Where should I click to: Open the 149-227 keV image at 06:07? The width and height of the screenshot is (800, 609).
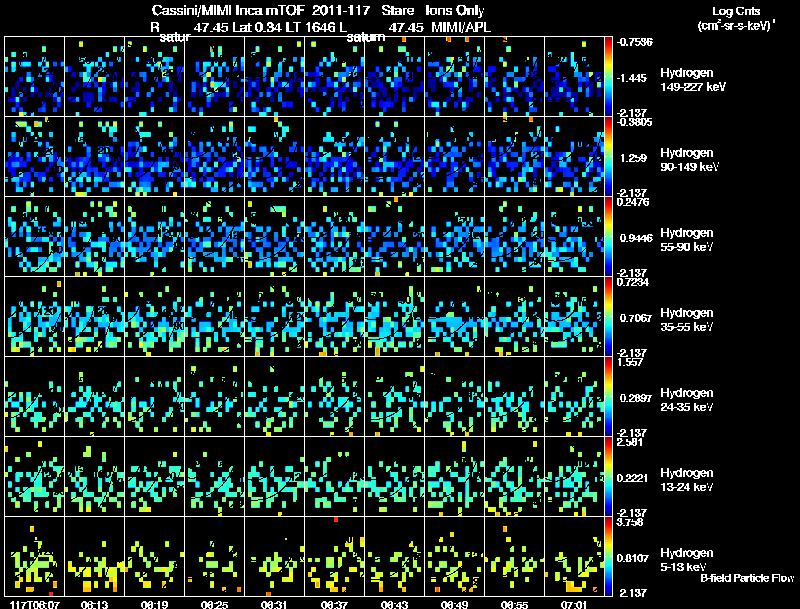point(34,76)
